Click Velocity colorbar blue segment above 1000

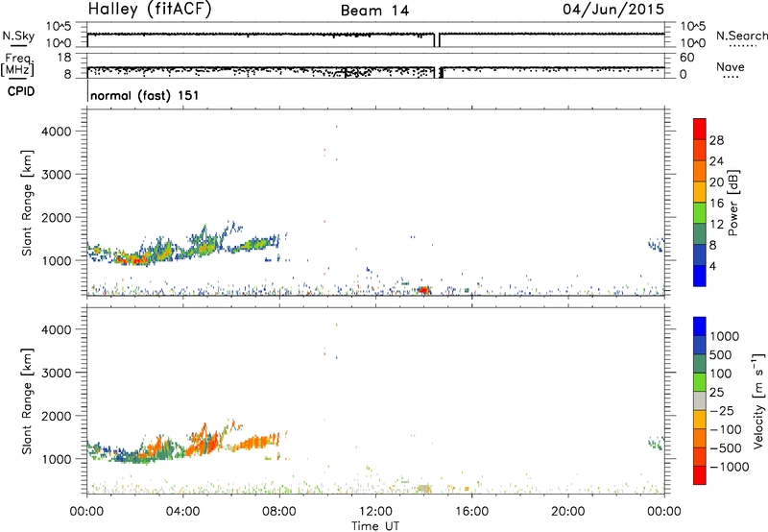(x=700, y=326)
